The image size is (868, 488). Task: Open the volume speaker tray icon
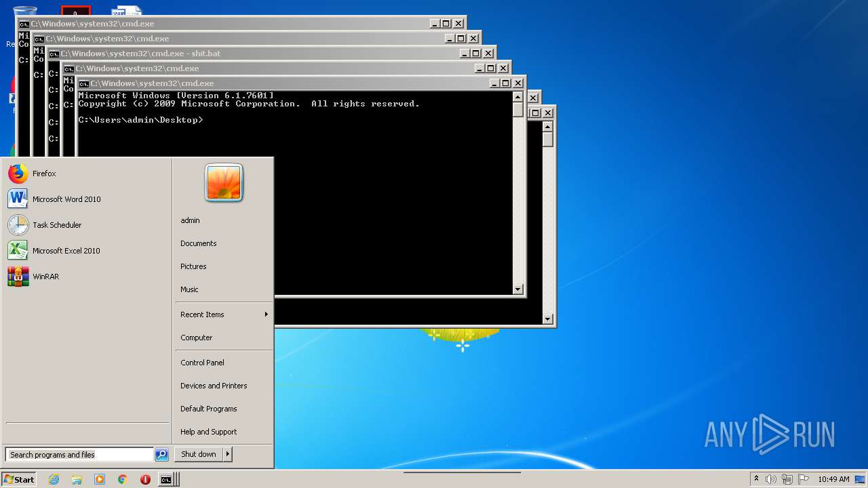click(x=771, y=479)
